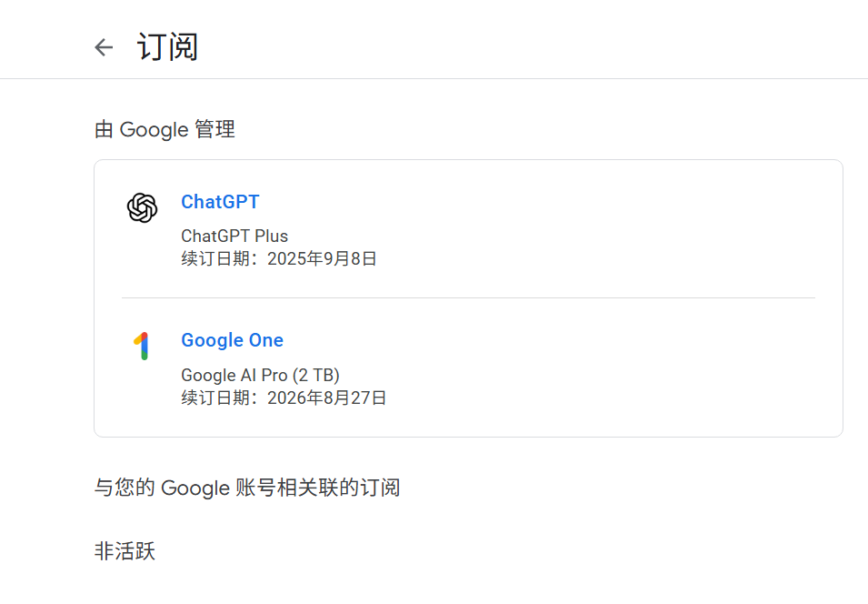
Task: Click the word Google in 由 Google 管理
Action: (x=154, y=130)
